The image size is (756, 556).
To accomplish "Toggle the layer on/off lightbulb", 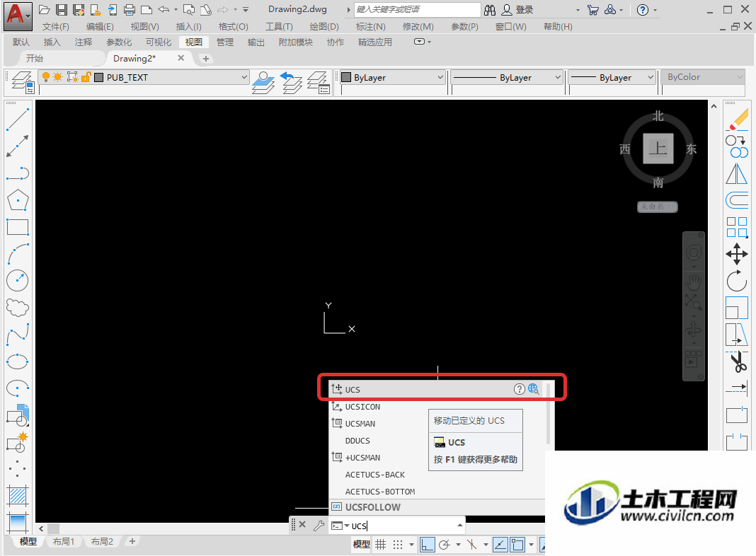I will (46, 76).
